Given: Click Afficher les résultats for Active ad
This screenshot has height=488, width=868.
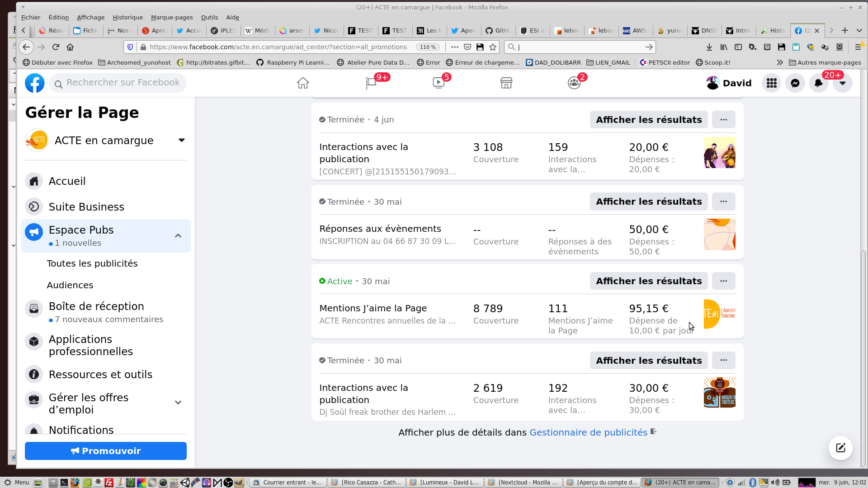Looking at the screenshot, I should [649, 281].
